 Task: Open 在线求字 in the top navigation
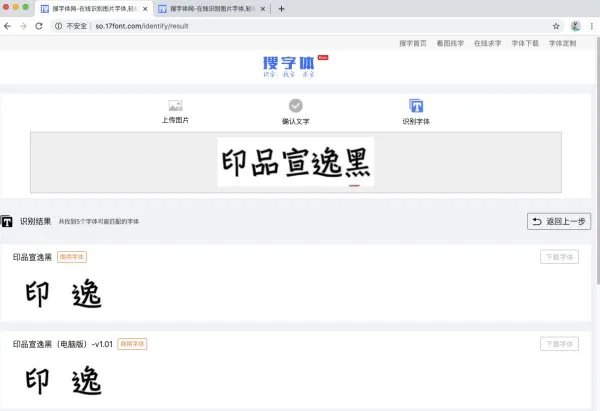[488, 43]
